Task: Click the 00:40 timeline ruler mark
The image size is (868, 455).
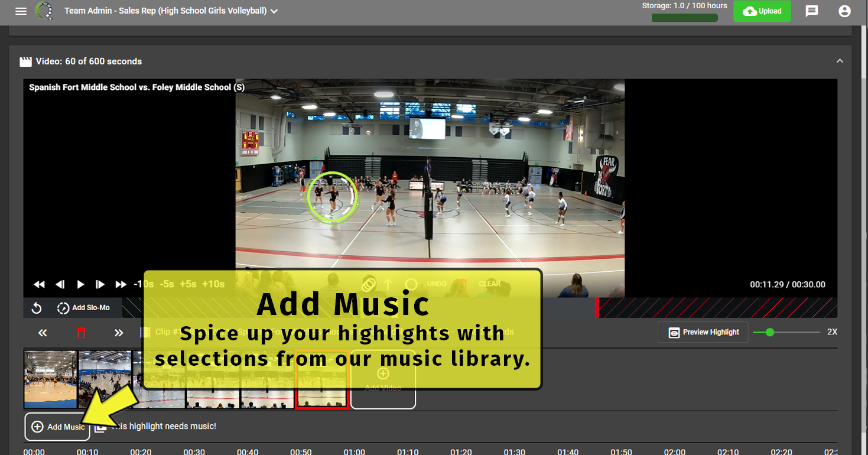Action: click(248, 451)
